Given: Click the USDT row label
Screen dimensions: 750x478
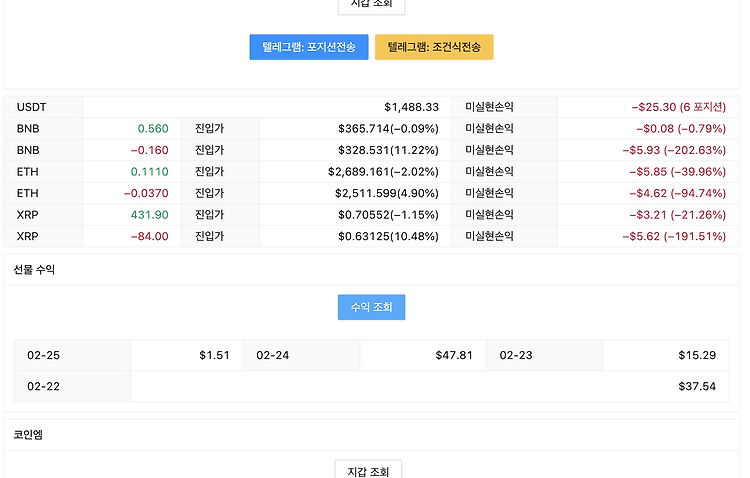Looking at the screenshot, I should [32, 107].
